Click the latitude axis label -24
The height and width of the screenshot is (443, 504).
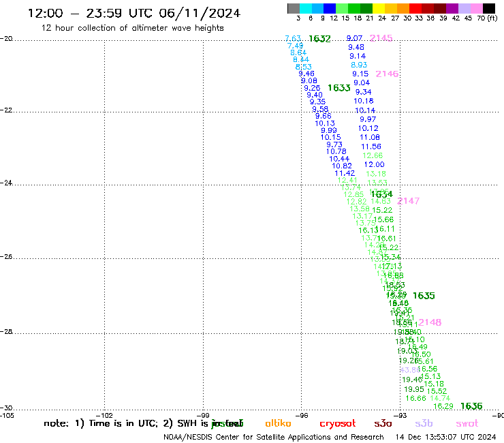coord(6,183)
